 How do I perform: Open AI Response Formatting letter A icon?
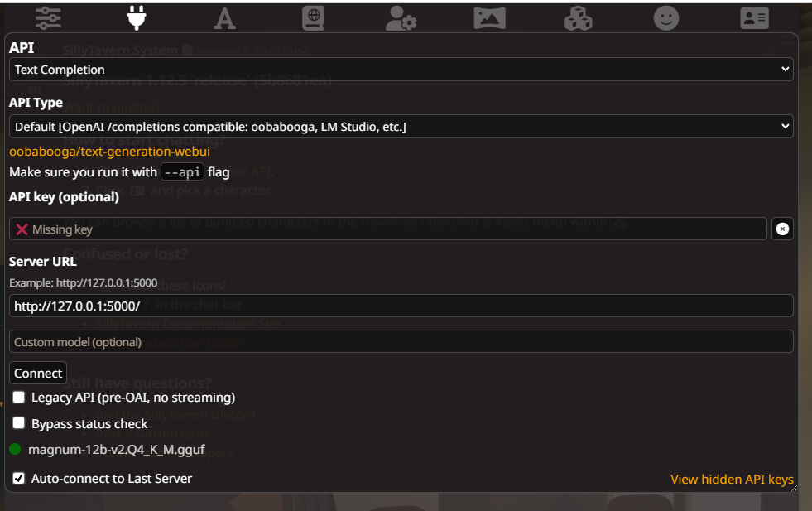[225, 18]
